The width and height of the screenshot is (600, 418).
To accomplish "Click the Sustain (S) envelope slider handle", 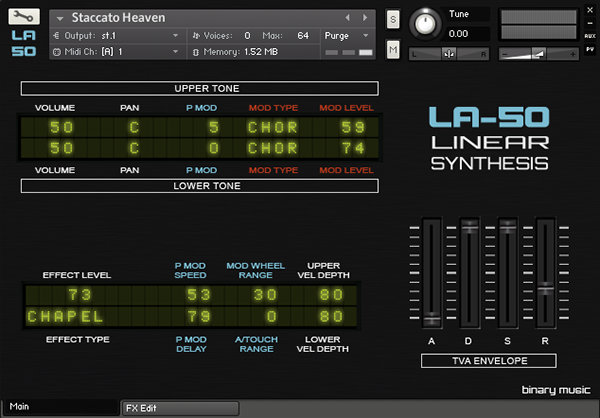I will [507, 226].
